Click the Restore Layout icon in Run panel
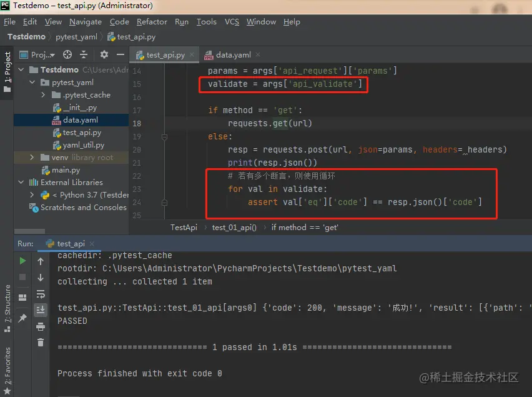The width and height of the screenshot is (532, 397). (22, 298)
